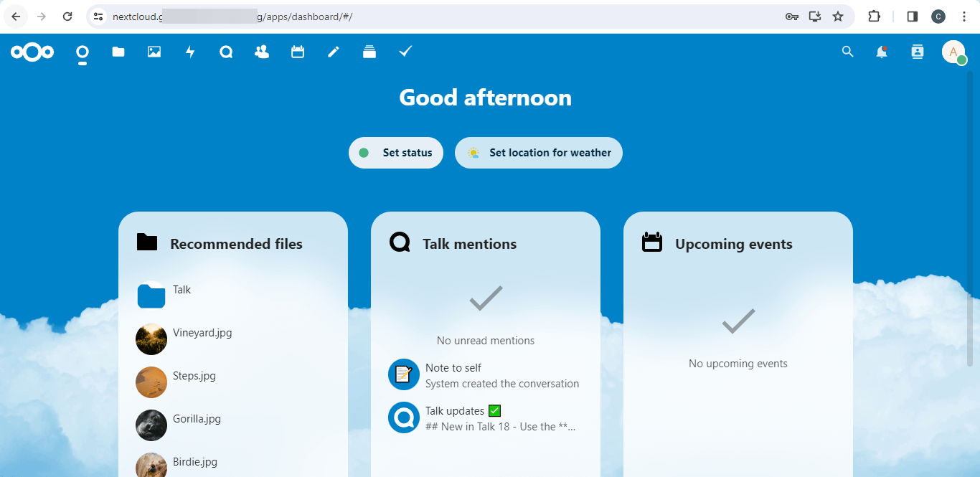Open the Tasks checkmark icon
Screen dimensions: 980x477
click(405, 52)
